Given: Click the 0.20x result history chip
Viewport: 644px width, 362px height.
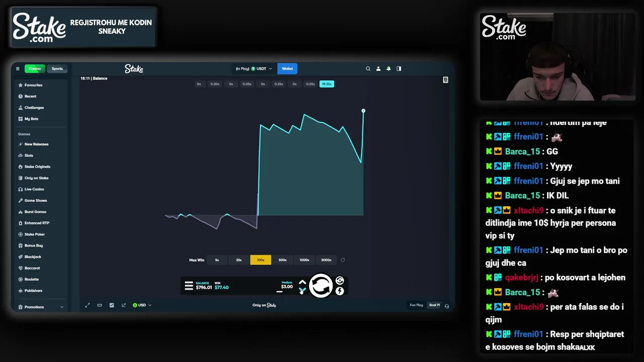Looking at the screenshot, I should point(215,84).
